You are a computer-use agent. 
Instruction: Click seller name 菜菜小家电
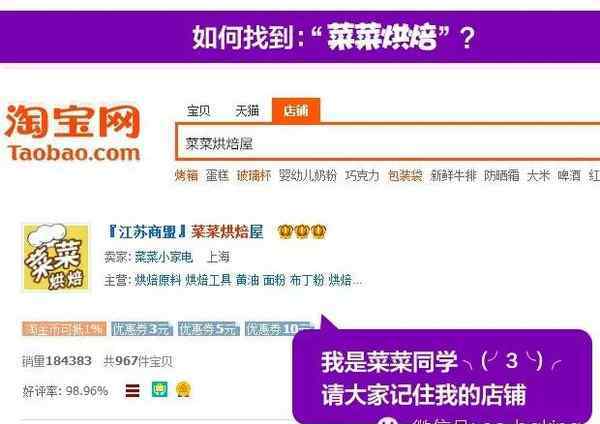pos(164,257)
